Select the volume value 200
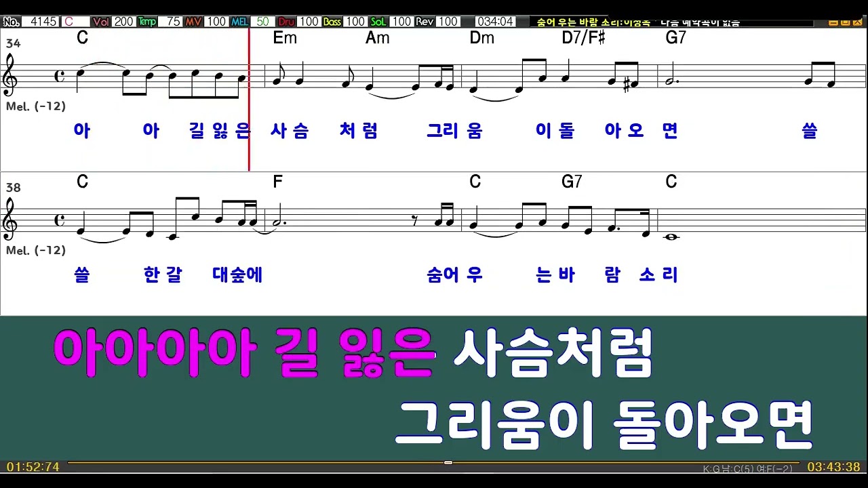Viewport: 868px width, 488px height. coord(123,22)
